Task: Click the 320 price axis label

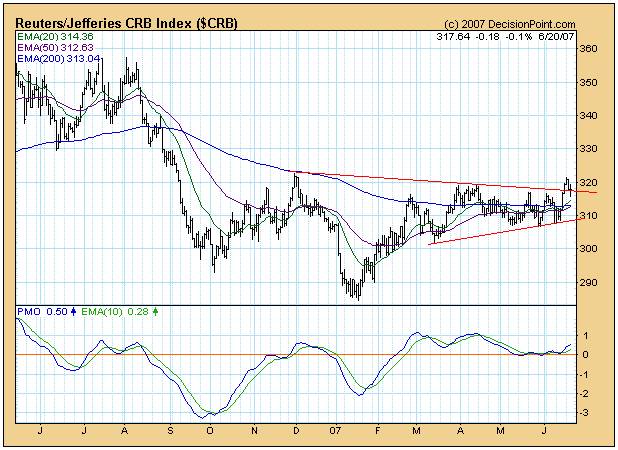Action: coord(588,182)
